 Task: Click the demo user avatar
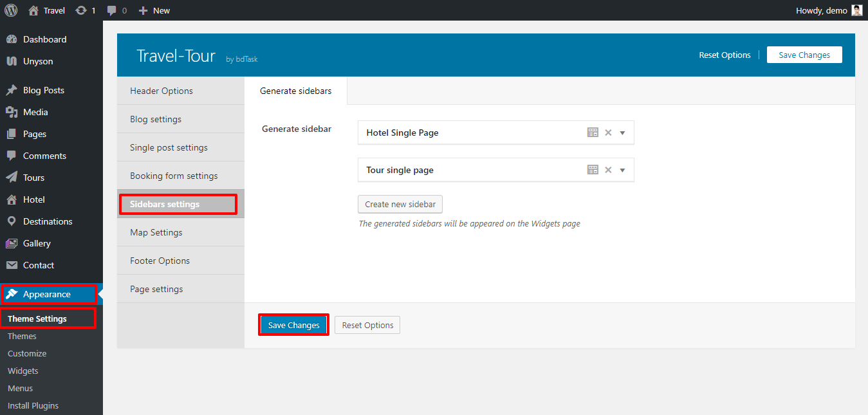(x=857, y=10)
